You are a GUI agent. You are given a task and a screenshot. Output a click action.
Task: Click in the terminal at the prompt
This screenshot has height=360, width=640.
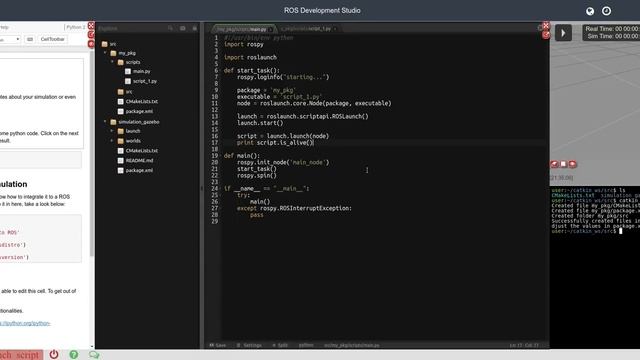pyautogui.click(x=621, y=231)
